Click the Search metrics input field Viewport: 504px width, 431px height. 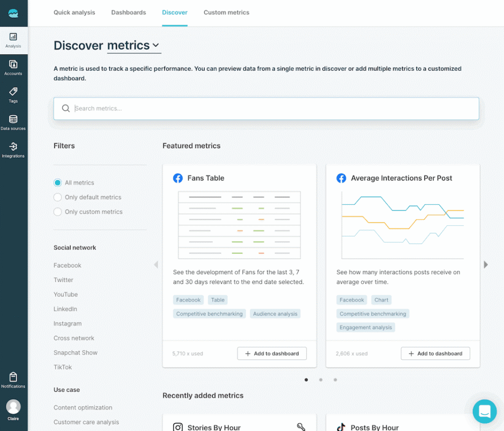[x=266, y=108]
